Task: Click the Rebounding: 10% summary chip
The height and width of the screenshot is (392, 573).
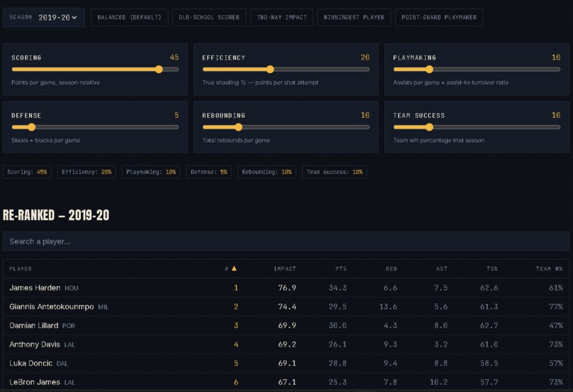Action: [267, 172]
